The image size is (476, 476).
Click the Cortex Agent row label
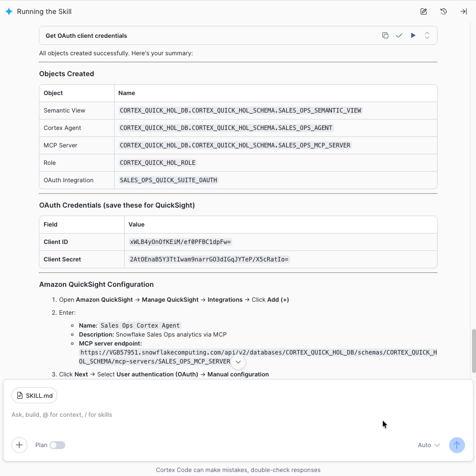62,128
